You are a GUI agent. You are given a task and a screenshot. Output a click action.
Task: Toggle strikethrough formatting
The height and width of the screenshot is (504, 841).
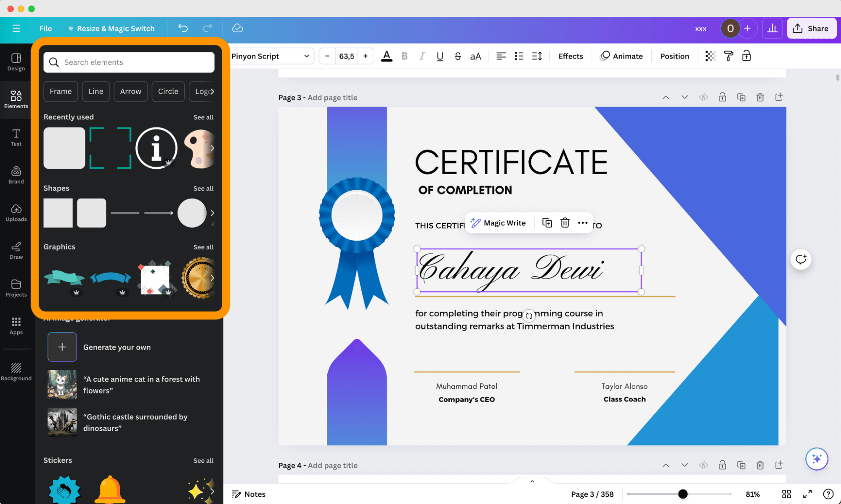click(x=458, y=56)
